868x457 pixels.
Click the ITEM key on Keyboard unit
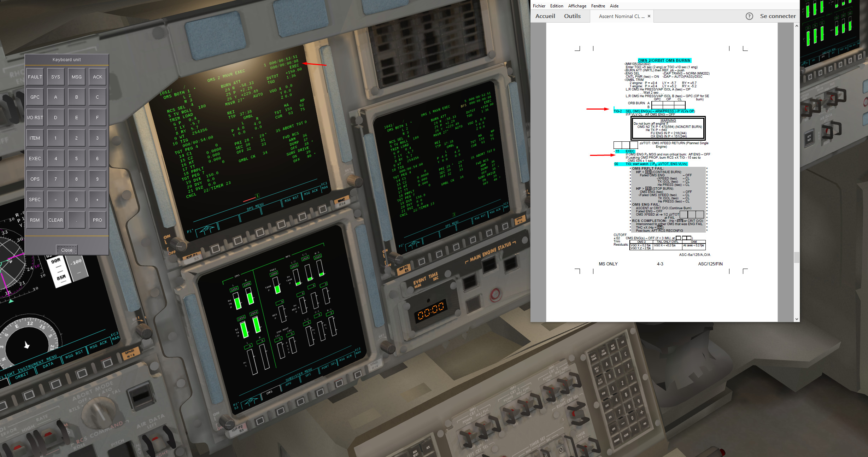[35, 138]
